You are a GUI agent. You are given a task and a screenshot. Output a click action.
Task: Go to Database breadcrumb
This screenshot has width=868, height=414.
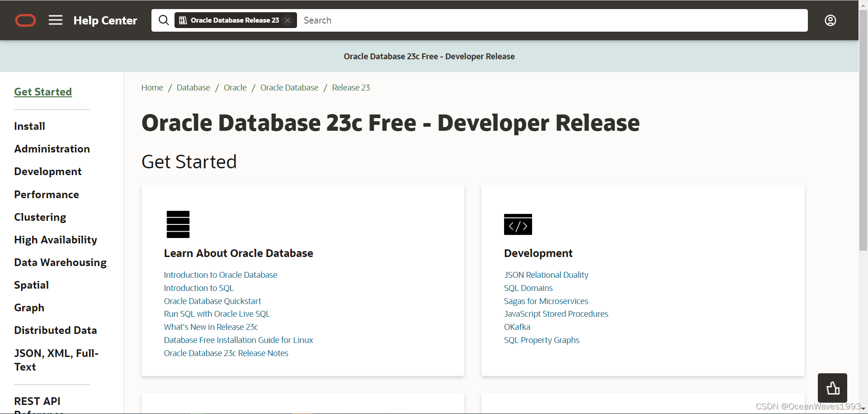click(193, 88)
